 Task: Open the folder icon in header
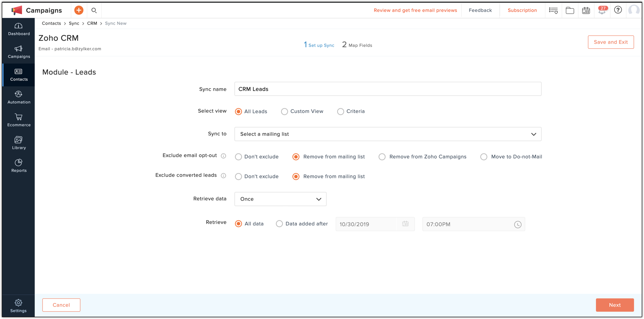(x=570, y=10)
